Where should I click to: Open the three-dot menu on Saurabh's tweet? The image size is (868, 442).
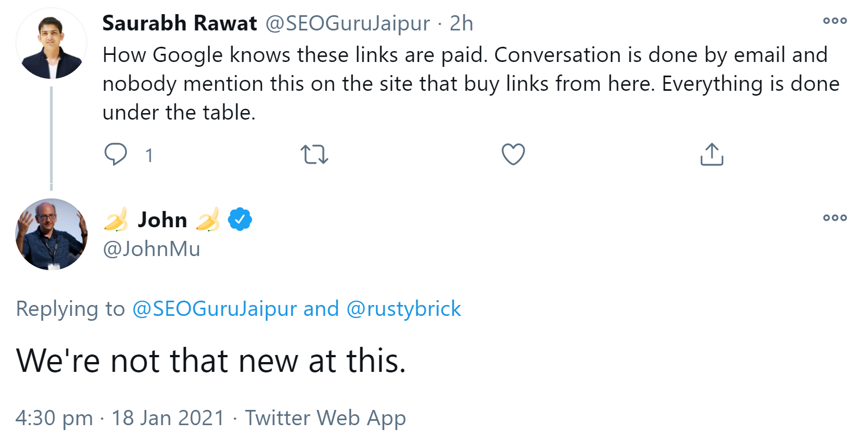point(834,21)
